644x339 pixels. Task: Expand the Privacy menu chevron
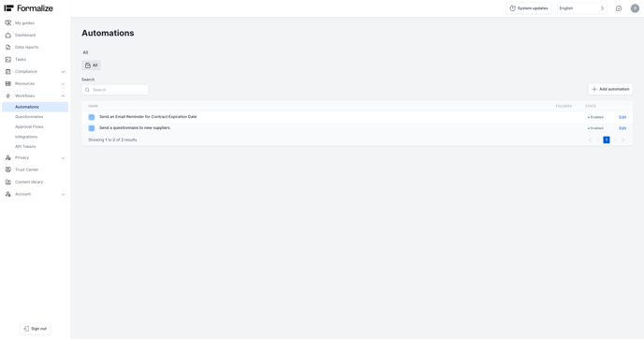click(63, 157)
